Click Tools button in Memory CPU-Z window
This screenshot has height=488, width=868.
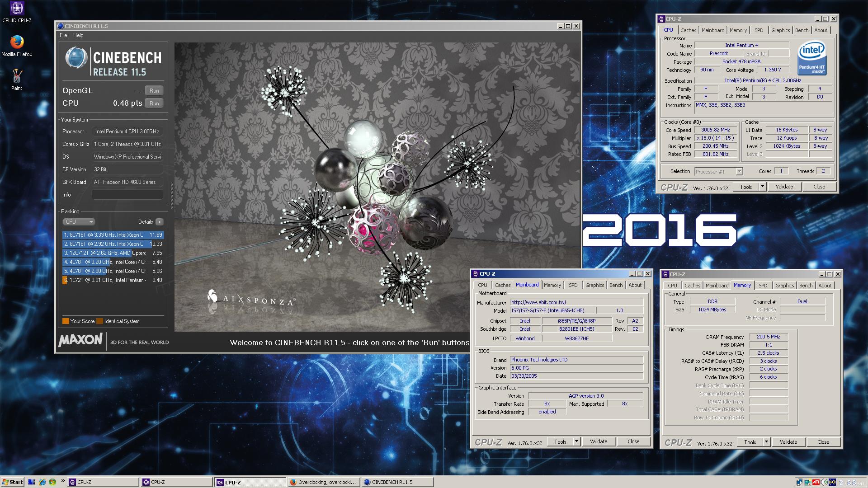[750, 442]
